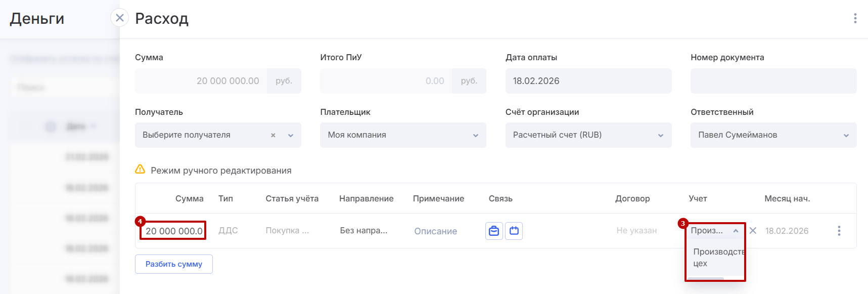The height and width of the screenshot is (294, 868).
Task: Close the Расход panel with the X button
Action: coord(119,18)
